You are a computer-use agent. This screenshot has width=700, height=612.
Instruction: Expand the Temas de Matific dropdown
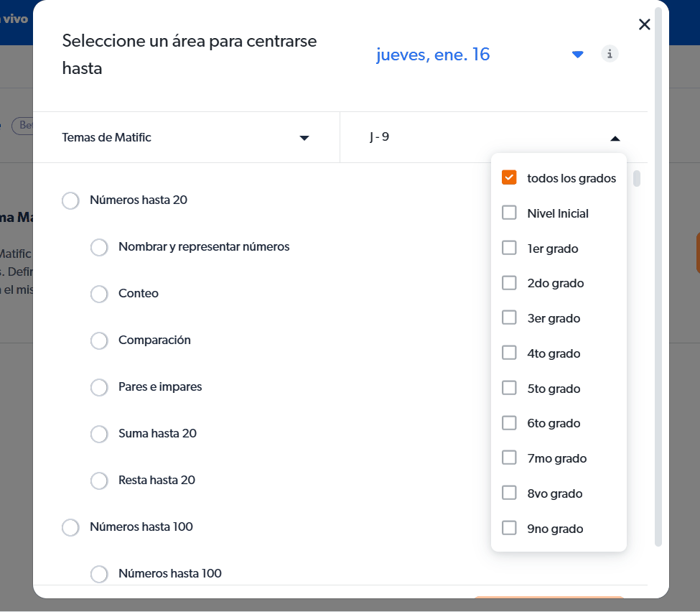(x=304, y=138)
